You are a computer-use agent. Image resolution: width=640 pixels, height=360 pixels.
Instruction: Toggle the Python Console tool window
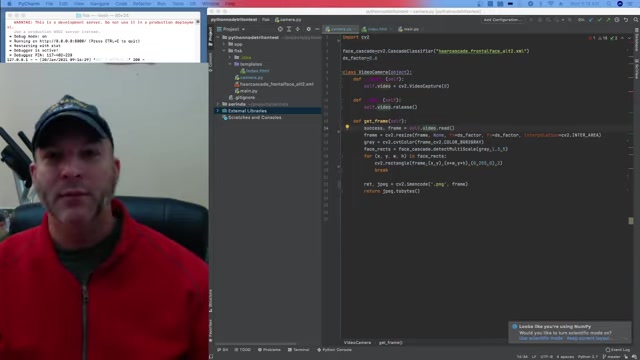[x=334, y=350]
